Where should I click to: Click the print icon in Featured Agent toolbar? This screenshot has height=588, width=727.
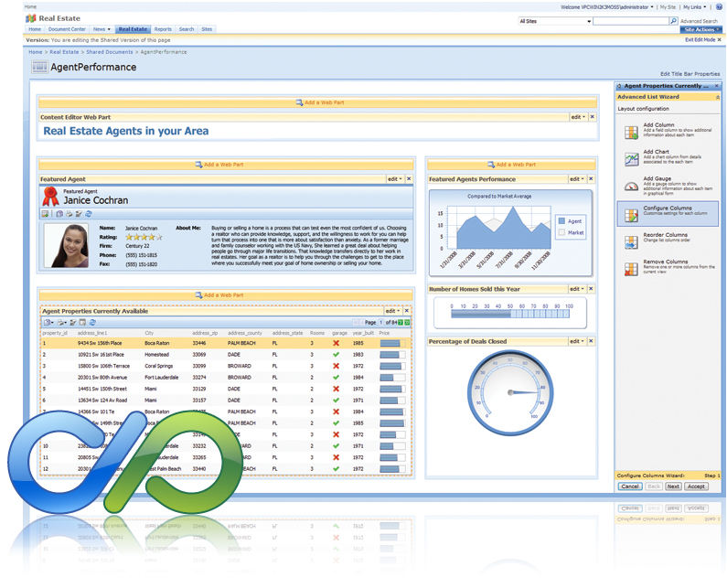pos(69,214)
